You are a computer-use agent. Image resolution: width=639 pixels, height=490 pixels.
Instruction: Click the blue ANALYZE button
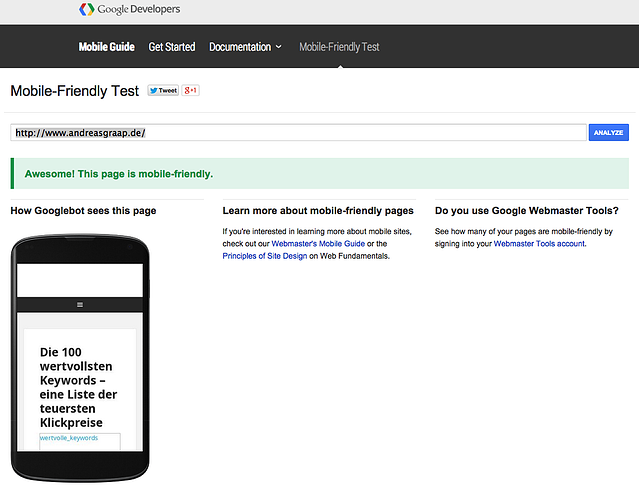pos(608,132)
